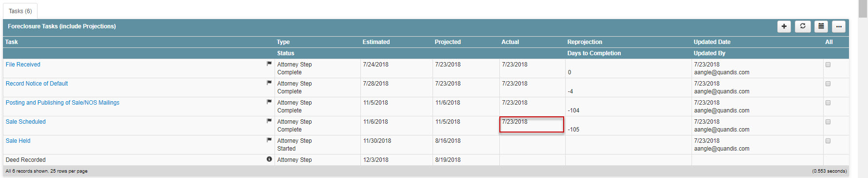This screenshot has width=868, height=178.
Task: Click info icon beside Deed Recorded
Action: point(269,159)
